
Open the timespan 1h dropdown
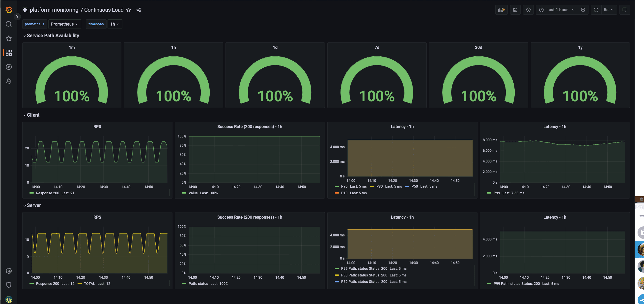click(114, 24)
